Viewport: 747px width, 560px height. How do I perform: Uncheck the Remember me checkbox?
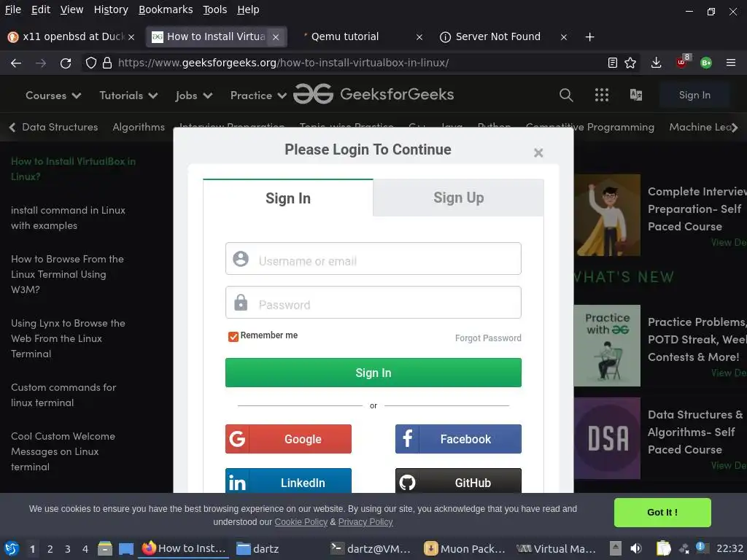pyautogui.click(x=233, y=337)
